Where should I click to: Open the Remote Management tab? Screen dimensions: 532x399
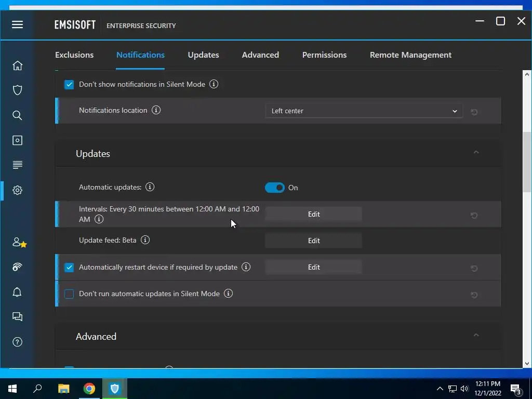pos(410,55)
